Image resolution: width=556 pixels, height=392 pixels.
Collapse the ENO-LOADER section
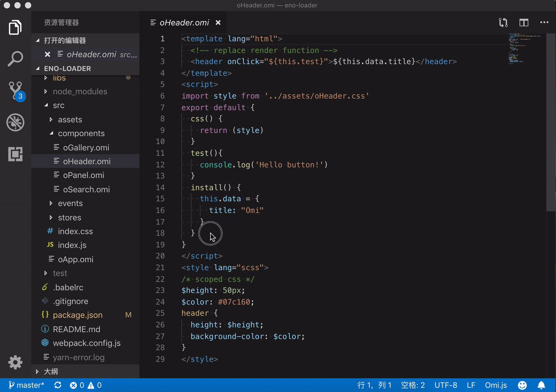[85, 69]
